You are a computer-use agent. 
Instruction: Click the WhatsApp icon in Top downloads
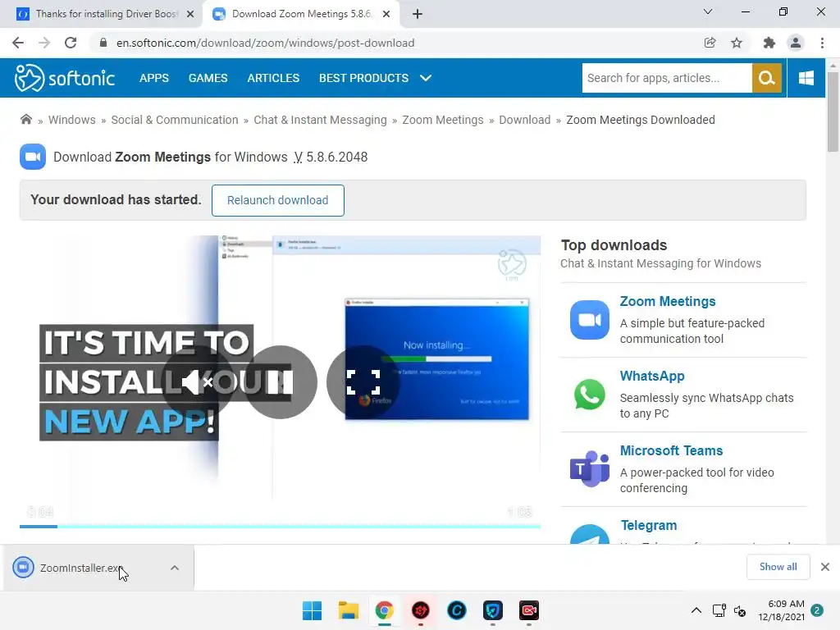589,395
